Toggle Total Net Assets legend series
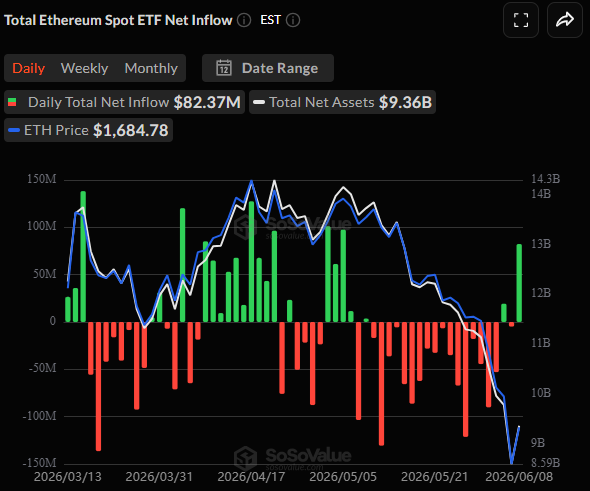Image resolution: width=590 pixels, height=491 pixels. 342,102
